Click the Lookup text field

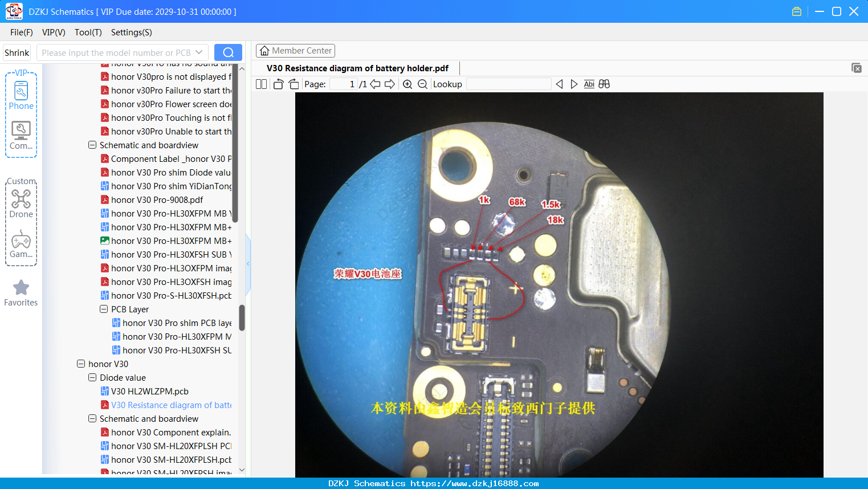pos(508,84)
